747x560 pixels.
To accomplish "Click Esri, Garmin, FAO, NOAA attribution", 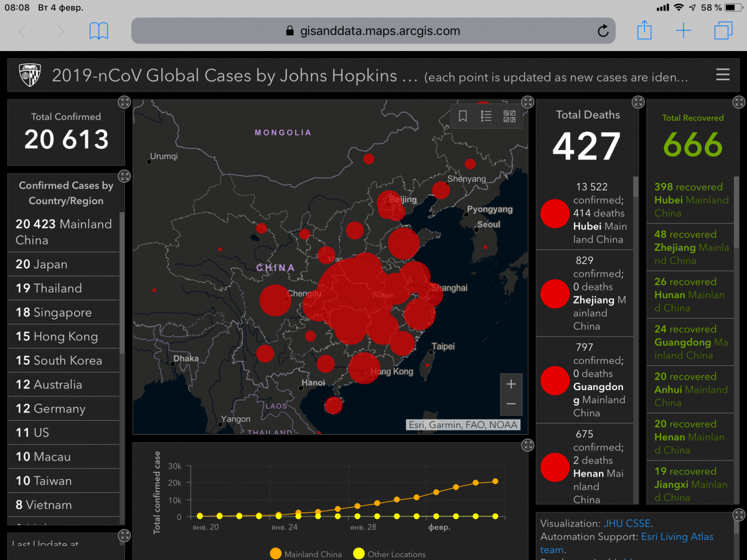I will (463, 425).
